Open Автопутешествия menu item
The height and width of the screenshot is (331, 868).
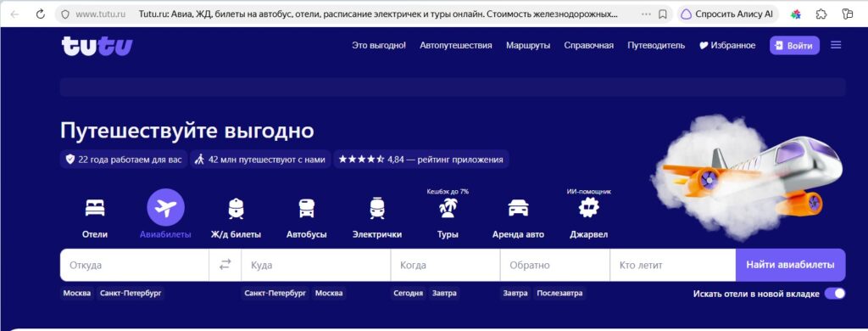pos(455,46)
